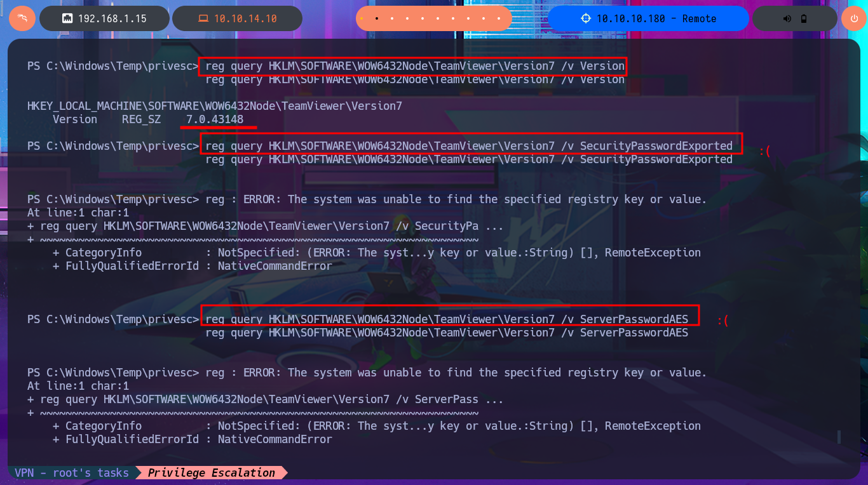Click the REG_SZ type text

[142, 119]
